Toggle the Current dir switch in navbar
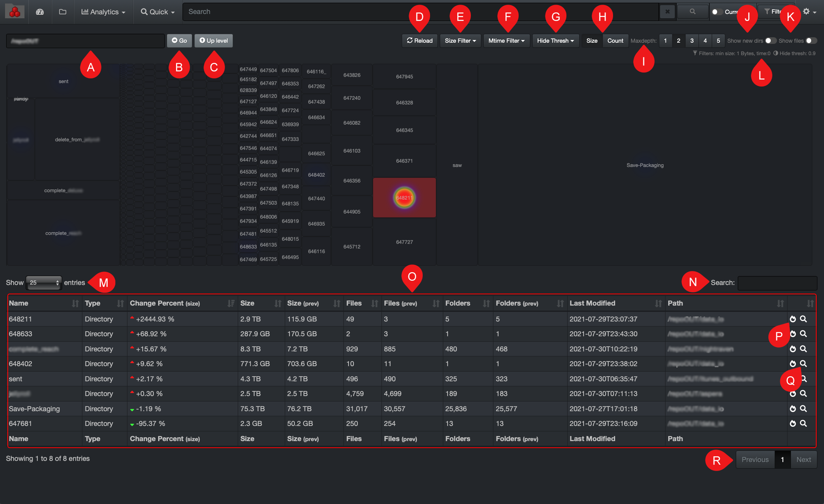This screenshot has width=824, height=504. (717, 12)
